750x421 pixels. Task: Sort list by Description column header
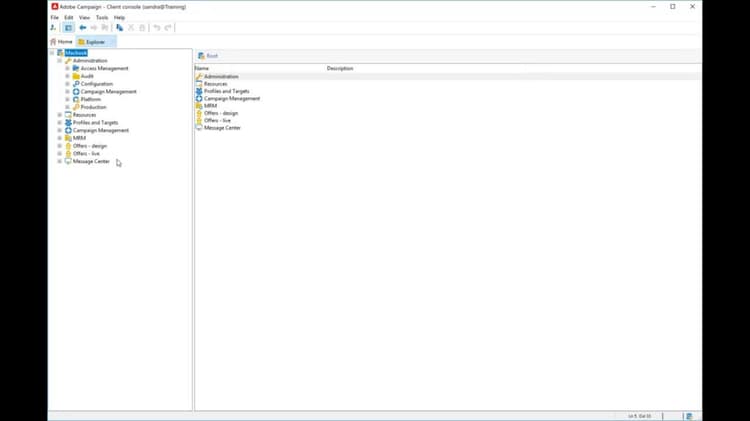(x=340, y=68)
